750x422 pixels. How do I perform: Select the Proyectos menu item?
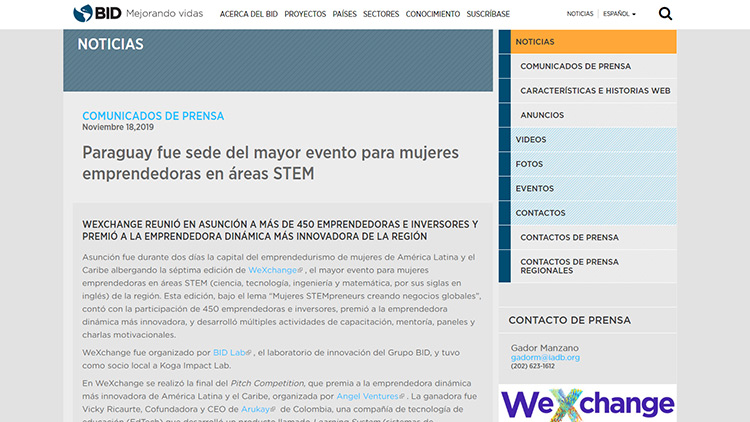pyautogui.click(x=304, y=15)
